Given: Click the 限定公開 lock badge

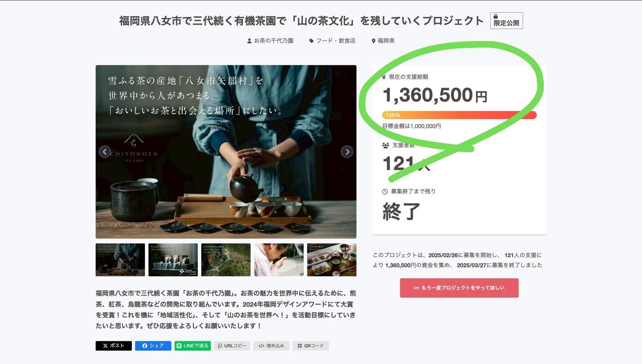Looking at the screenshot, I should [506, 21].
